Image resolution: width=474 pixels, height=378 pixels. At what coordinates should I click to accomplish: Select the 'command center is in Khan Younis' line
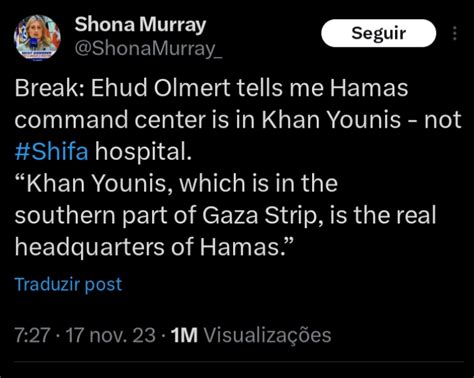pos(238,119)
